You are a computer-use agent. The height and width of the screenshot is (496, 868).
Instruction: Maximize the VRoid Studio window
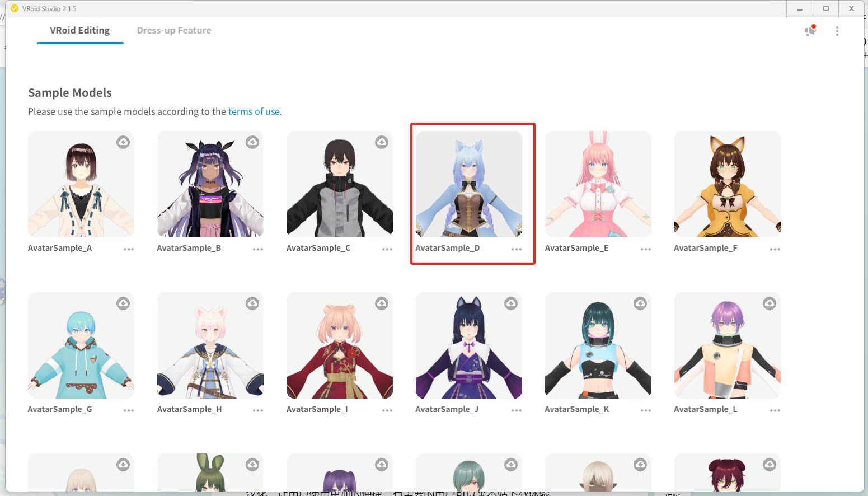pyautogui.click(x=825, y=8)
